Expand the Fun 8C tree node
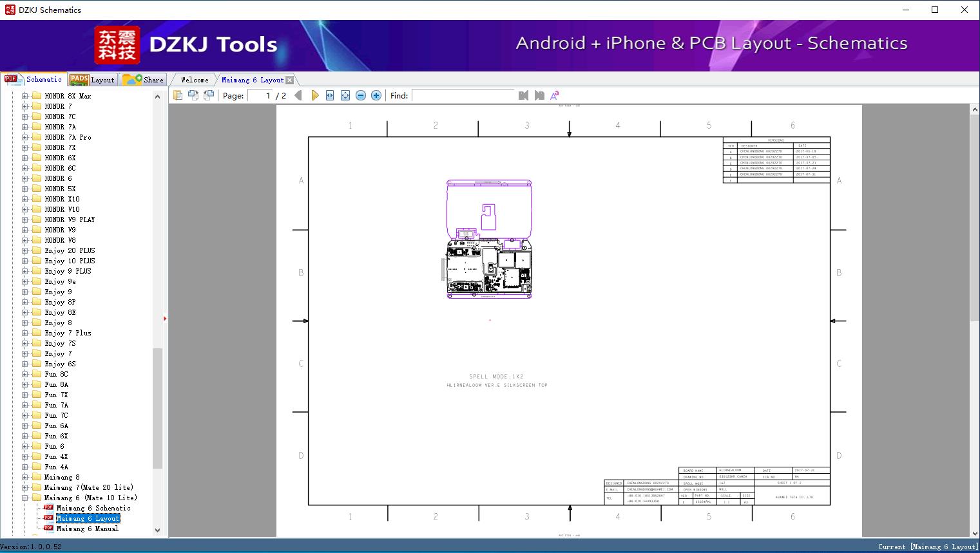This screenshot has width=980, height=553. click(x=25, y=374)
